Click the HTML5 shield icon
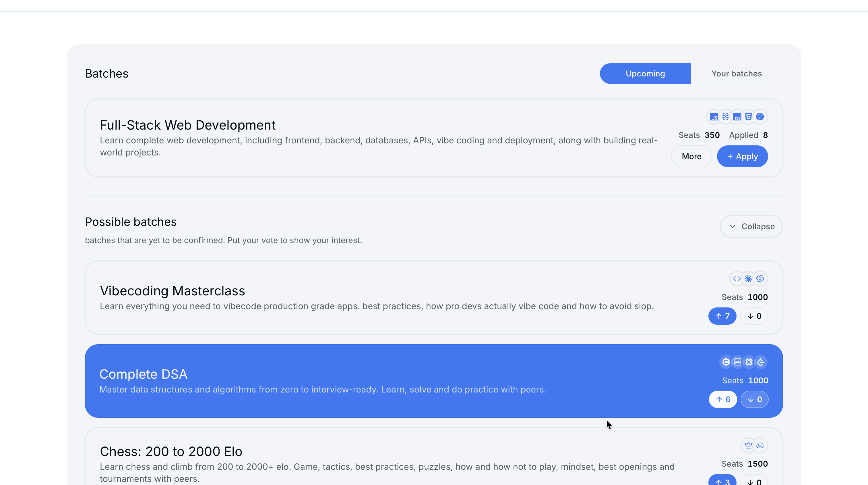This screenshot has height=485, width=868. 748,117
